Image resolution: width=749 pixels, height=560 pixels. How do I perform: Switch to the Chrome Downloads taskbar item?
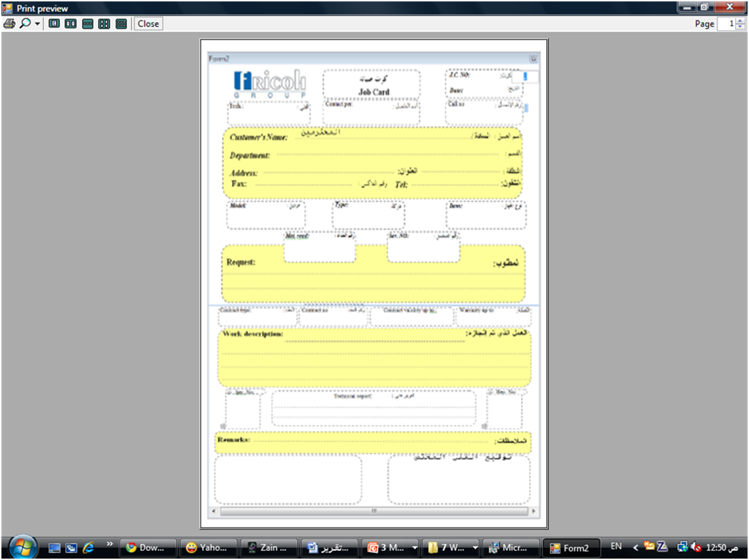(148, 548)
